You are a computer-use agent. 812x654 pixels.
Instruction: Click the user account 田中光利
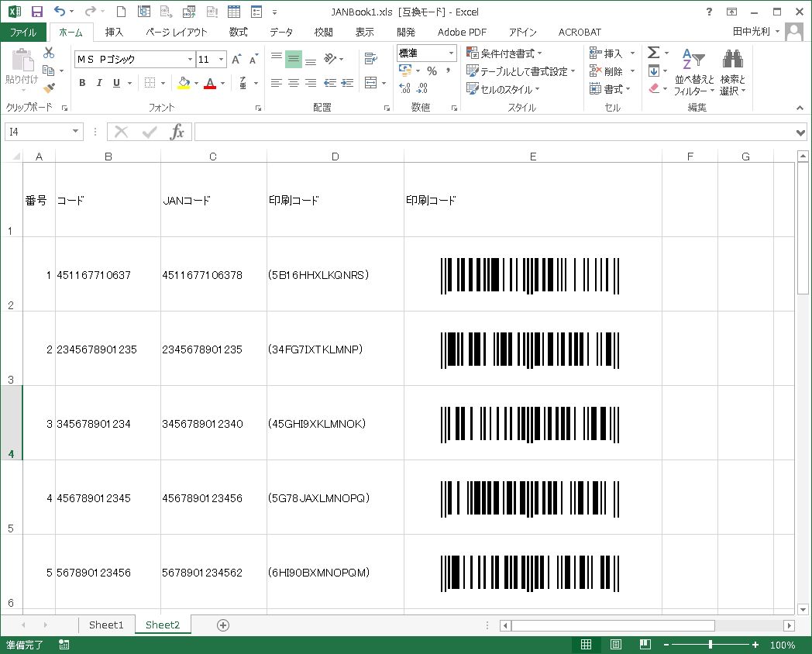click(x=752, y=32)
